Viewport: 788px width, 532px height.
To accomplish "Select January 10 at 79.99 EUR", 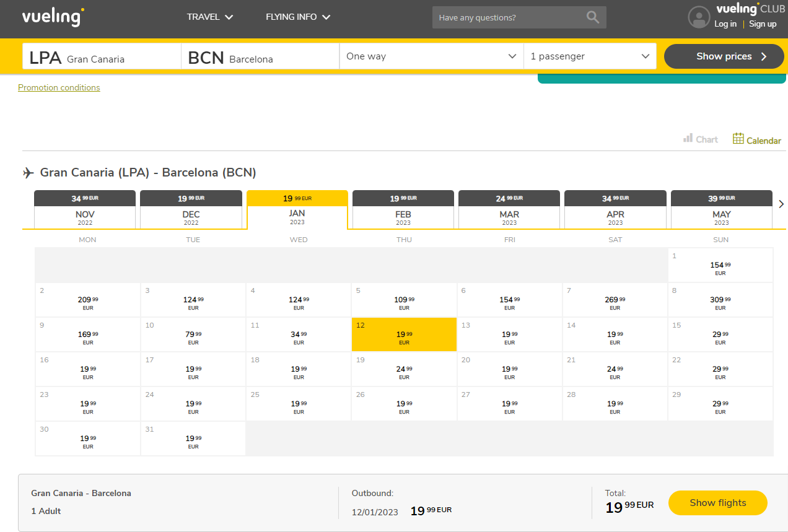I will pyautogui.click(x=193, y=334).
